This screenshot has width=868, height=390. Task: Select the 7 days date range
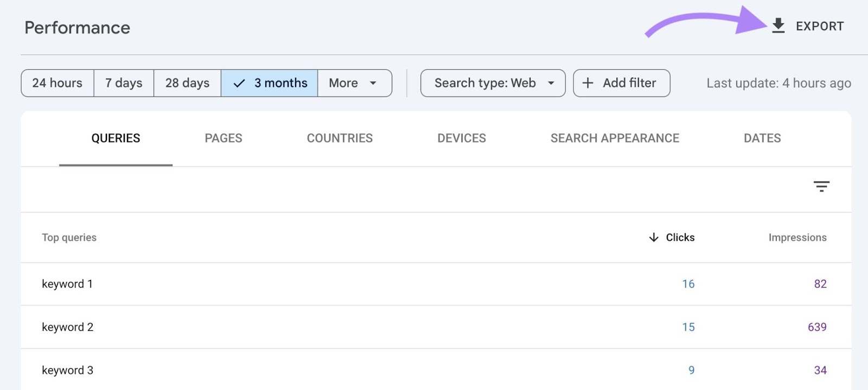pyautogui.click(x=124, y=83)
